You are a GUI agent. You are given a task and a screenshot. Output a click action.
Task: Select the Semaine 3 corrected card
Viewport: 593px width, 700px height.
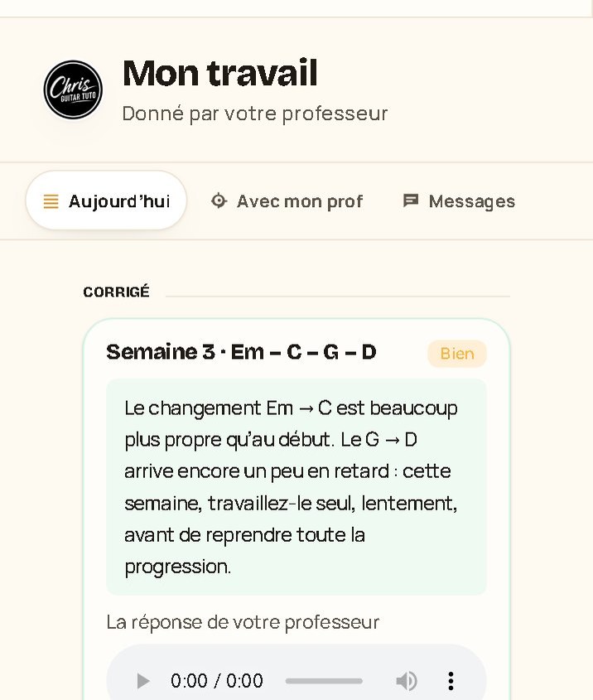[x=296, y=509]
